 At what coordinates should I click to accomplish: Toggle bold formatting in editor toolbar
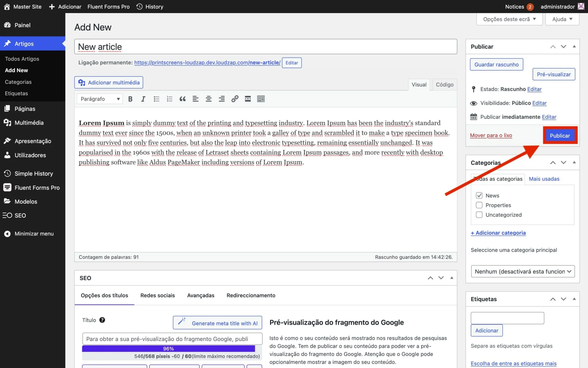coord(130,99)
